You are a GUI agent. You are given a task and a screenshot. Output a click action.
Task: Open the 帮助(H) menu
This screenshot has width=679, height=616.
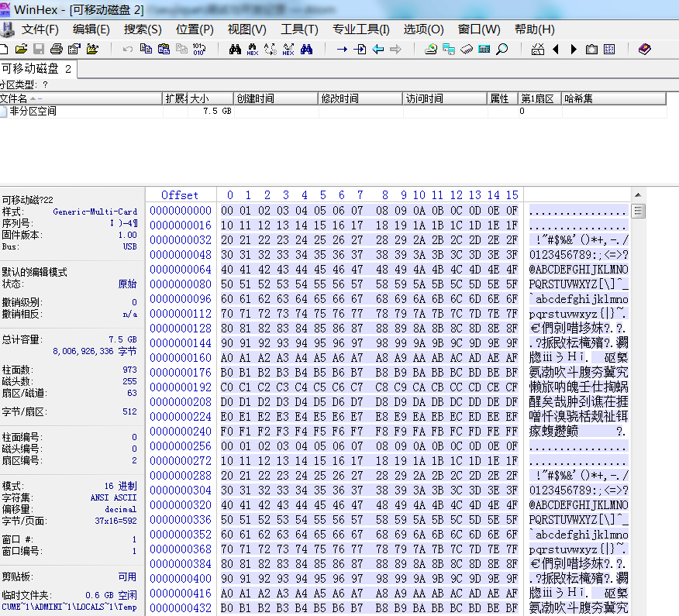[x=535, y=29]
